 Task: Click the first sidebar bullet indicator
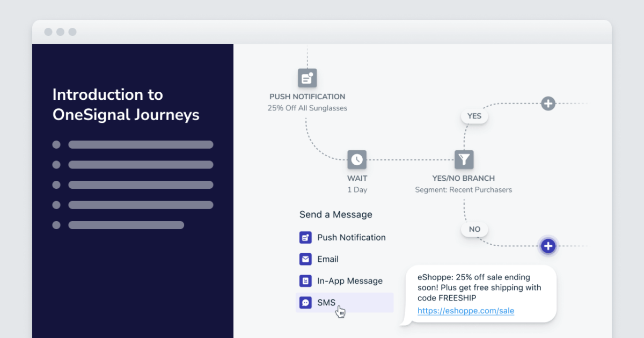56,144
